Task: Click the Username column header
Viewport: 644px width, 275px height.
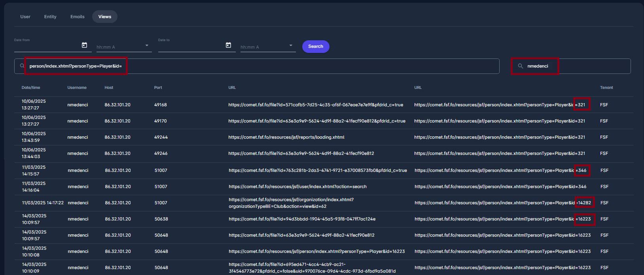Action: pyautogui.click(x=77, y=88)
